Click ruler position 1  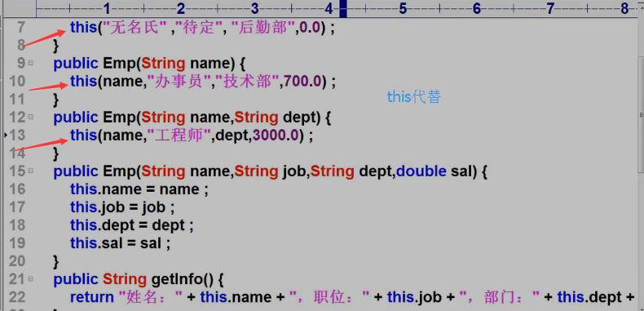click(x=106, y=8)
